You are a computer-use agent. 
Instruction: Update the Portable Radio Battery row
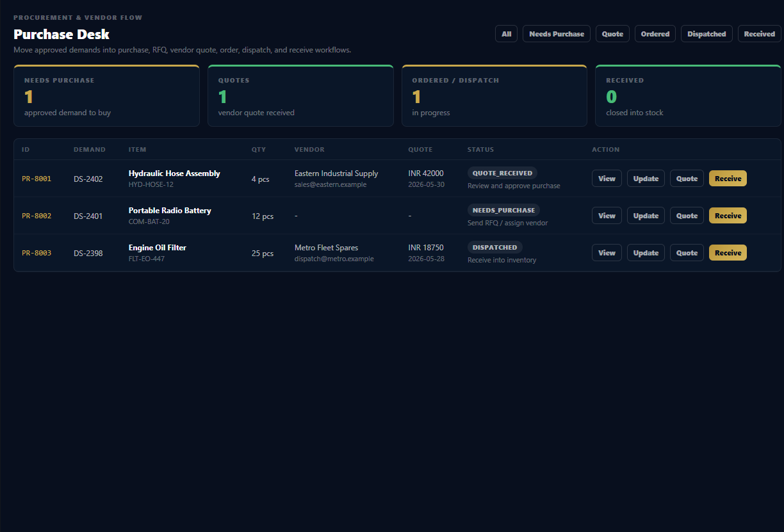646,216
